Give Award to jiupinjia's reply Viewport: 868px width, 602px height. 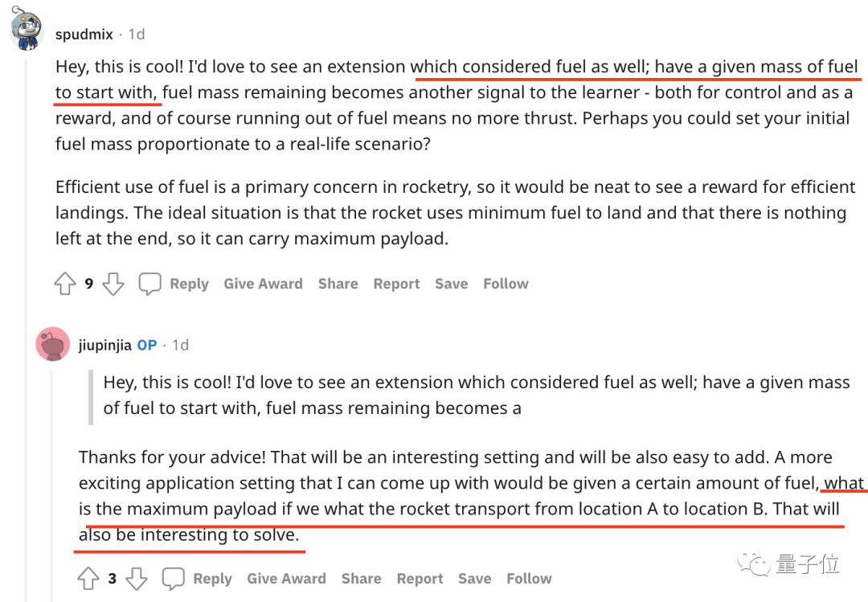pos(286,579)
